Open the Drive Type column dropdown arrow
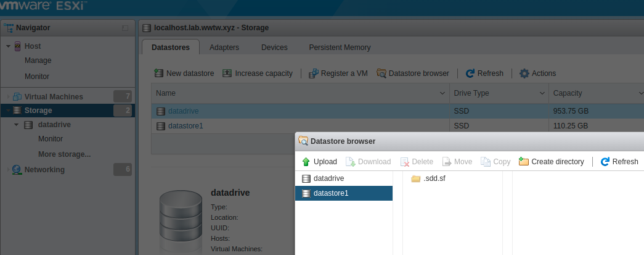This screenshot has width=644, height=255. [542, 93]
